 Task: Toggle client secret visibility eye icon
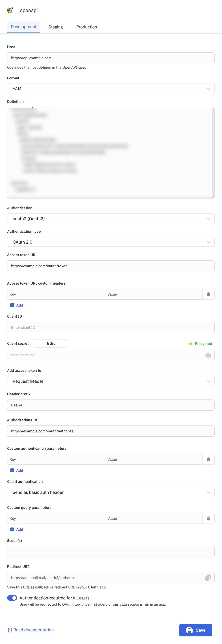(x=208, y=355)
